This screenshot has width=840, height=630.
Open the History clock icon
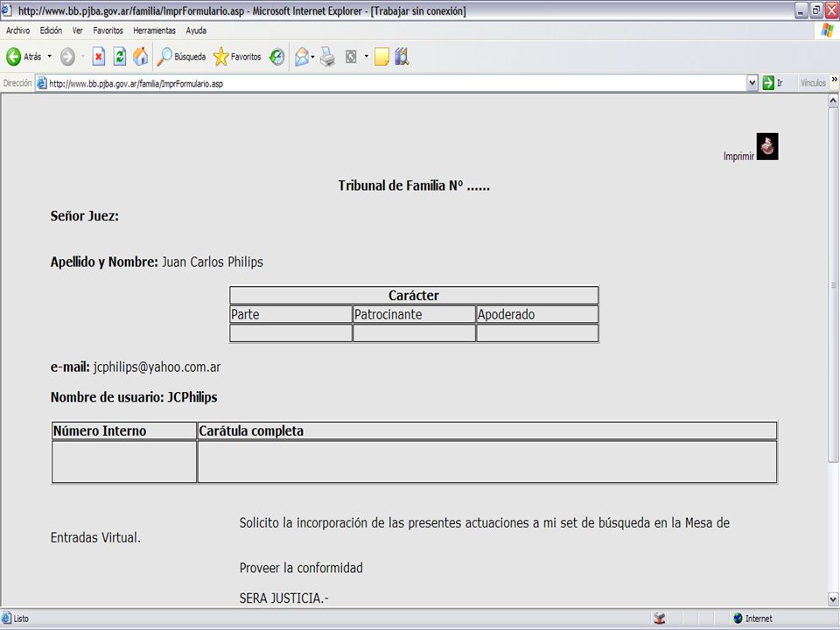click(x=277, y=56)
